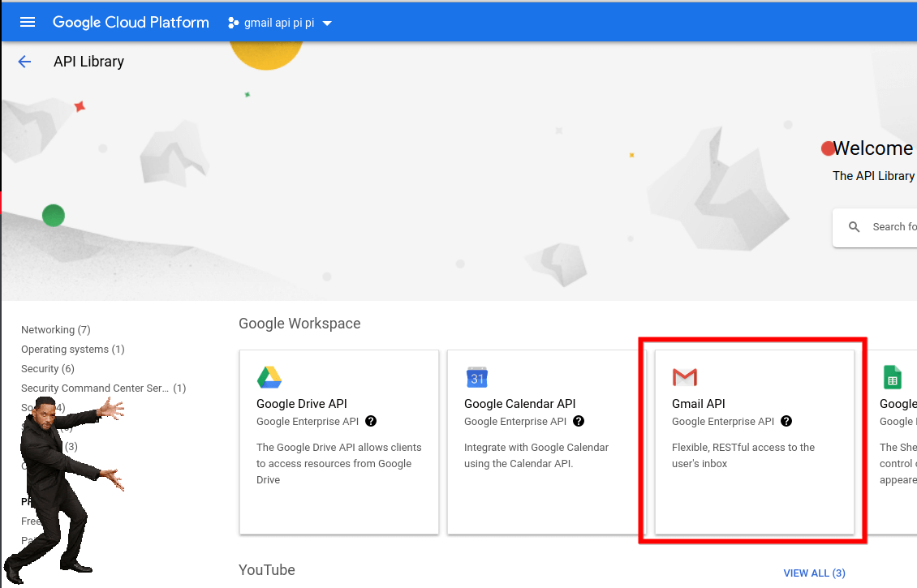
Task: Open the Google Calendar API card
Action: tap(547, 442)
